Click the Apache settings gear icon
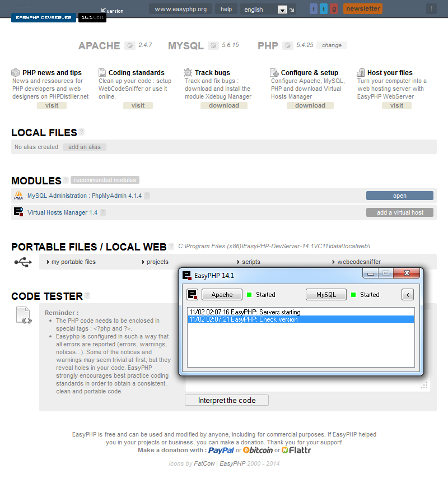 pos(130,46)
